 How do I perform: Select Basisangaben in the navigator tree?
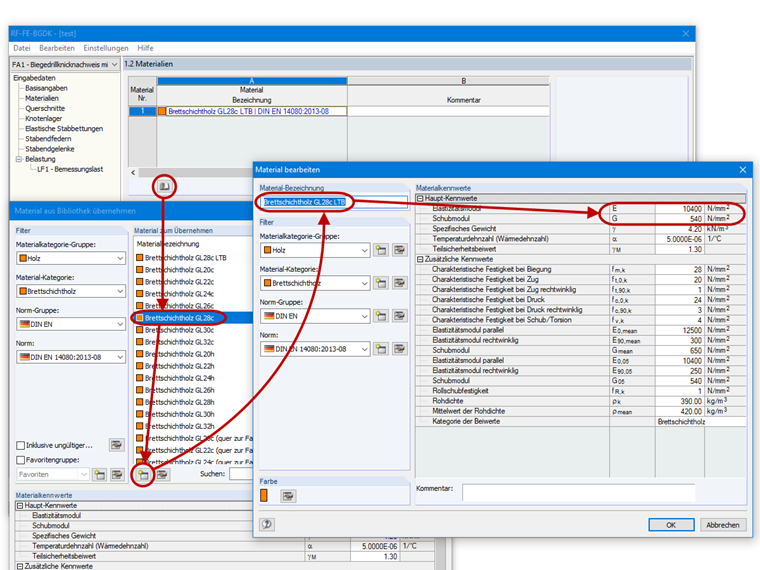pos(46,88)
